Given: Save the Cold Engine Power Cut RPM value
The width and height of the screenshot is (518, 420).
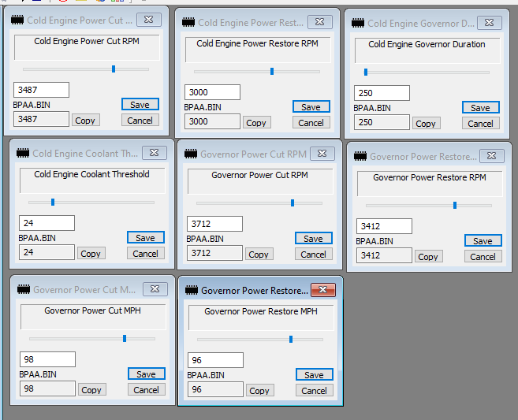Looking at the screenshot, I should point(140,104).
